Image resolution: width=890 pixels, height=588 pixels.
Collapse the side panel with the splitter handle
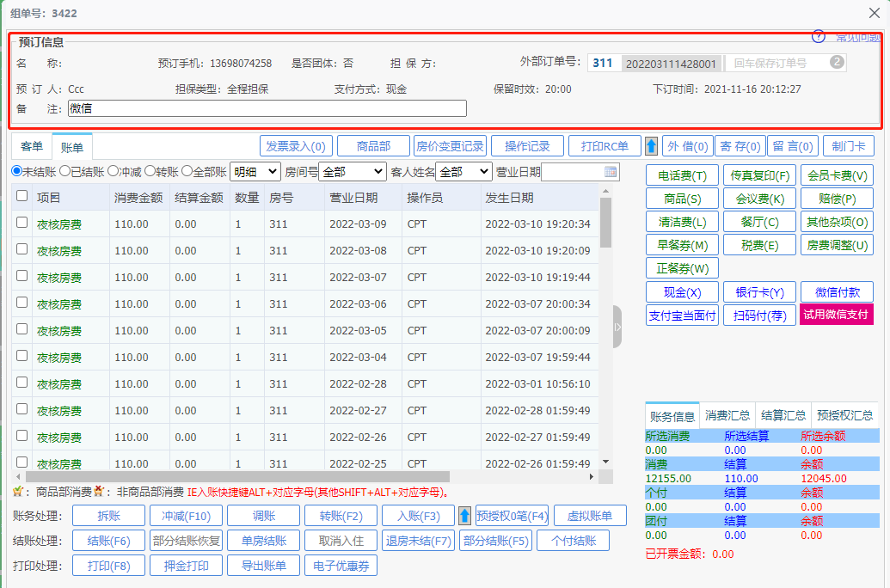coord(617,327)
